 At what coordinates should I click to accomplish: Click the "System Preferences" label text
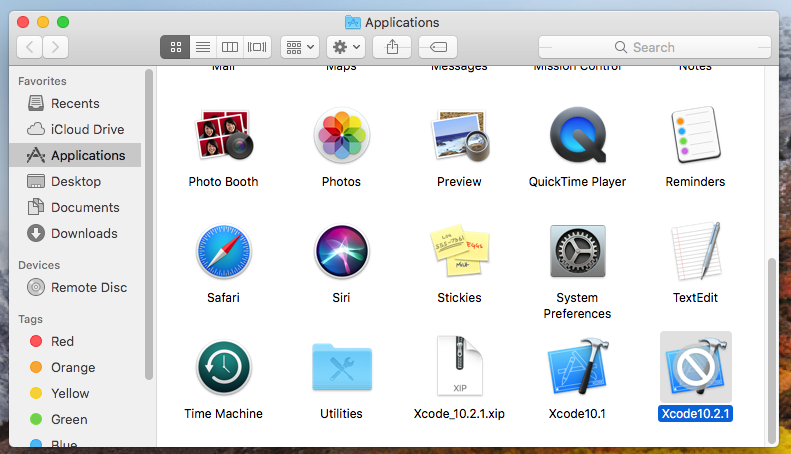577,306
